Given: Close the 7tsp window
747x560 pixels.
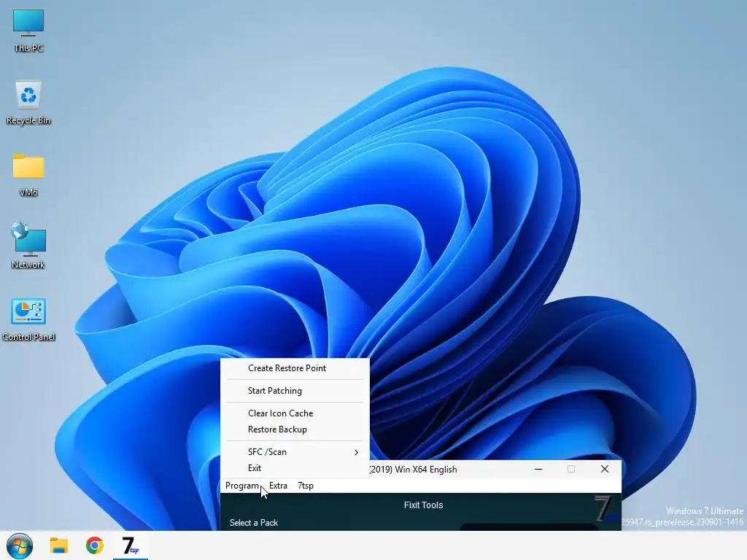Looking at the screenshot, I should (605, 469).
